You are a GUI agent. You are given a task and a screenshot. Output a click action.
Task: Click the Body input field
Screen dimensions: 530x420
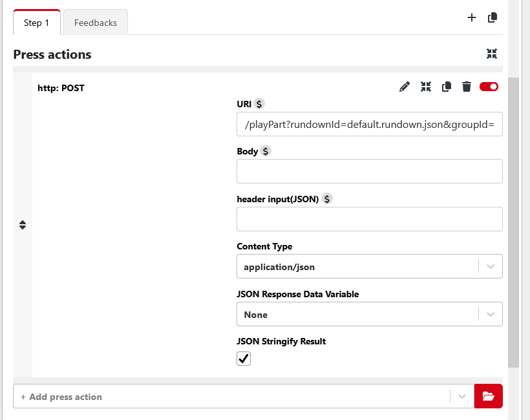click(x=370, y=171)
